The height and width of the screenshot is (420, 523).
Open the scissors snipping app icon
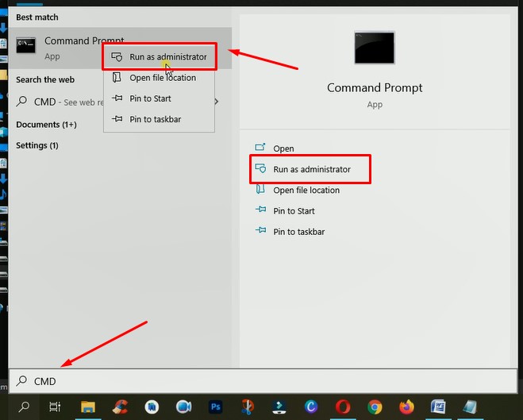click(x=248, y=407)
